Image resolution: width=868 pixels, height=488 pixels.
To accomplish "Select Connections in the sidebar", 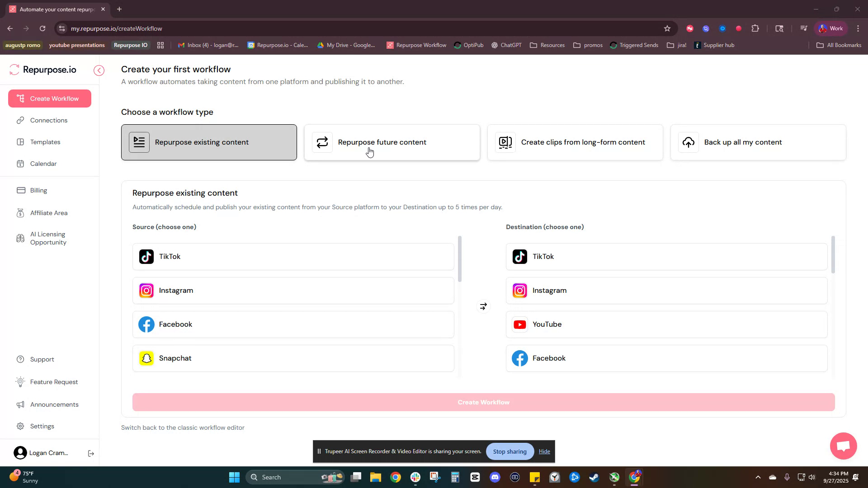I will point(48,120).
